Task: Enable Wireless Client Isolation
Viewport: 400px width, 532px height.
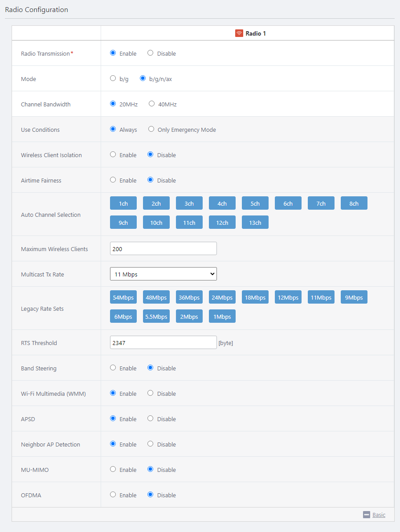Action: (x=113, y=154)
